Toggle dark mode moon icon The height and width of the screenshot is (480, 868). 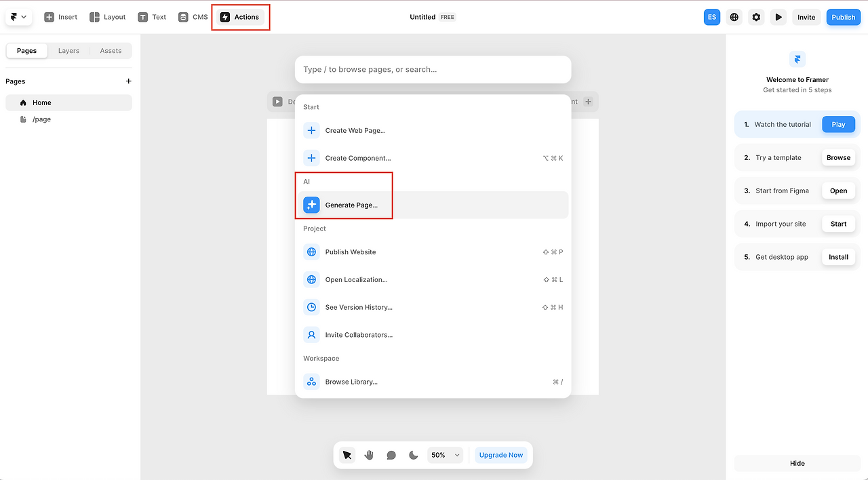[414, 455]
